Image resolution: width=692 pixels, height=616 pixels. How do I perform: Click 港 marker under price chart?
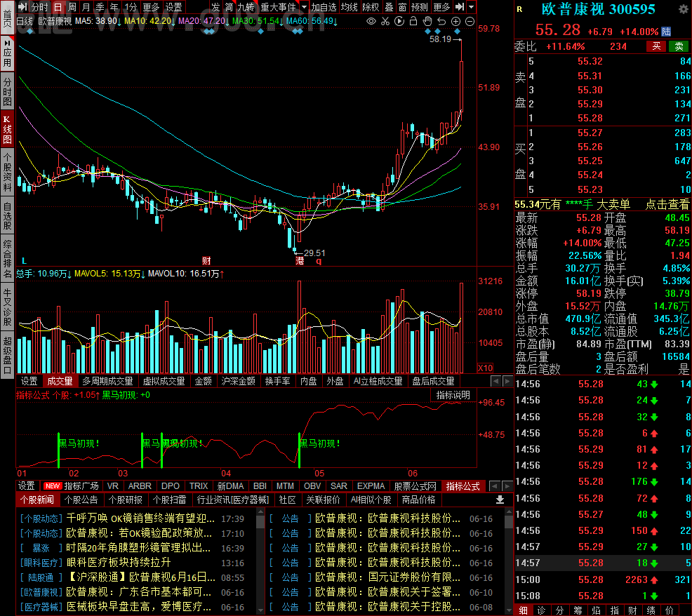(300, 261)
